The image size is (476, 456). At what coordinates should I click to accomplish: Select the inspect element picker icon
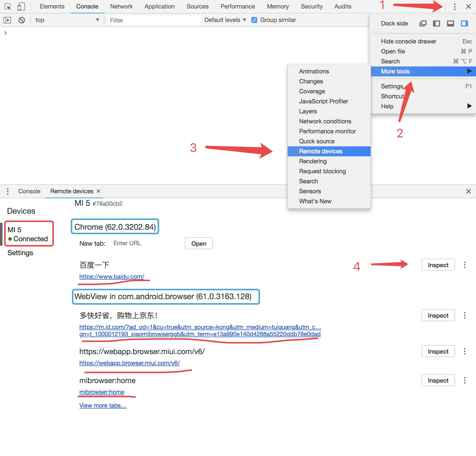click(x=8, y=7)
